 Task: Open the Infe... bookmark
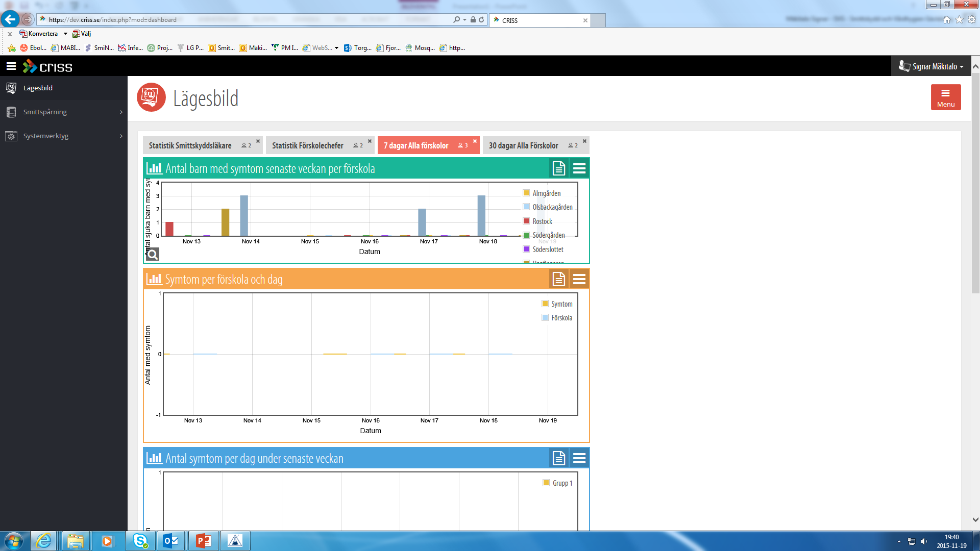coord(130,48)
